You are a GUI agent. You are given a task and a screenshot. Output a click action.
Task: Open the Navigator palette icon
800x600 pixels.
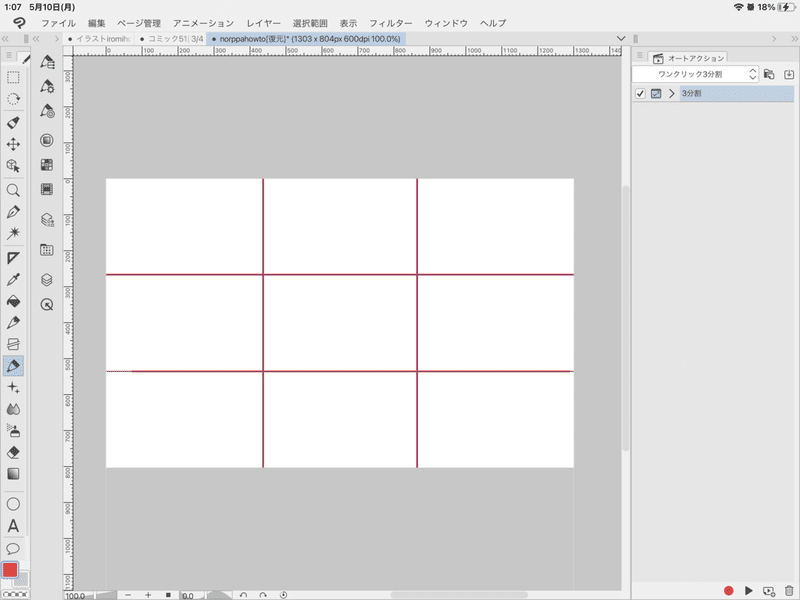click(x=47, y=305)
